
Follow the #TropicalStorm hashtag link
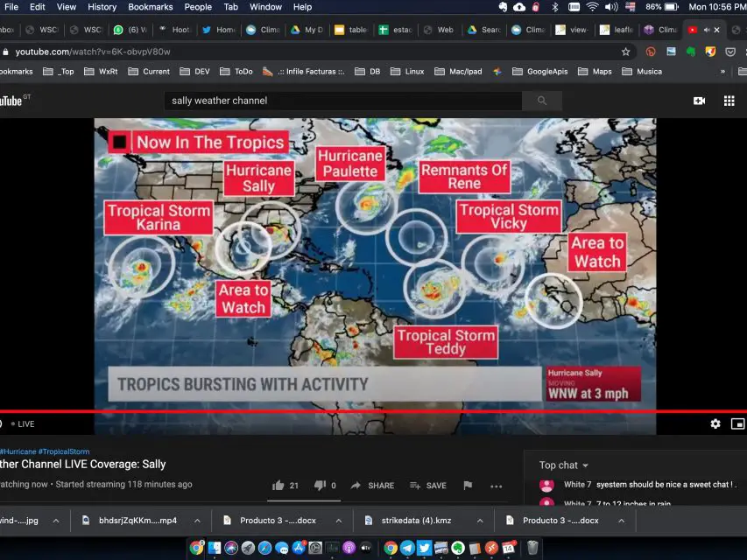[64, 451]
